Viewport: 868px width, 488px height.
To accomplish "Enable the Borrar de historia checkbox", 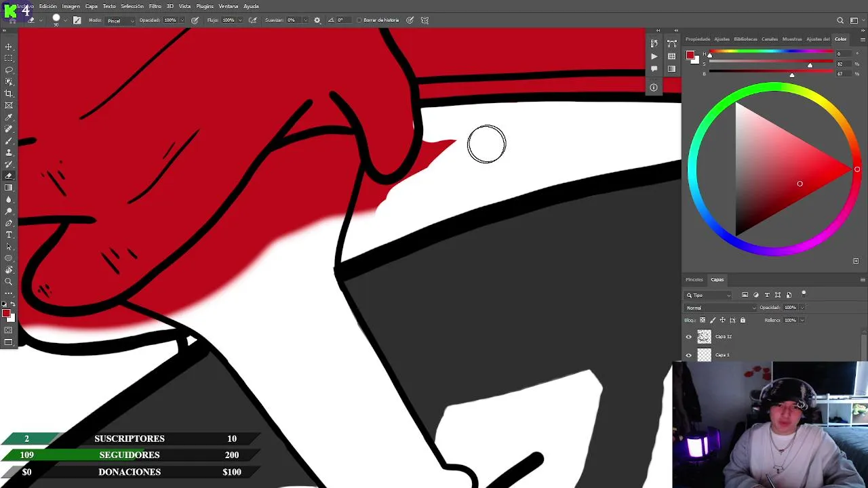I will (x=359, y=20).
